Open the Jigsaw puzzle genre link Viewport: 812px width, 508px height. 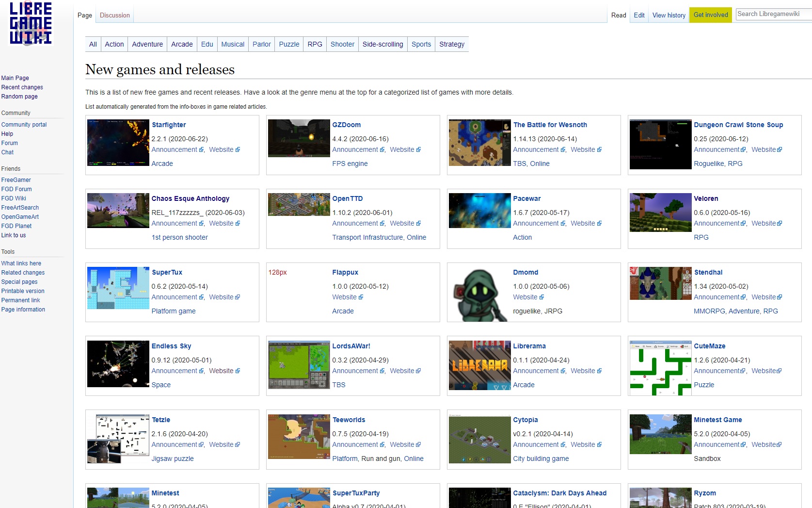tap(173, 459)
